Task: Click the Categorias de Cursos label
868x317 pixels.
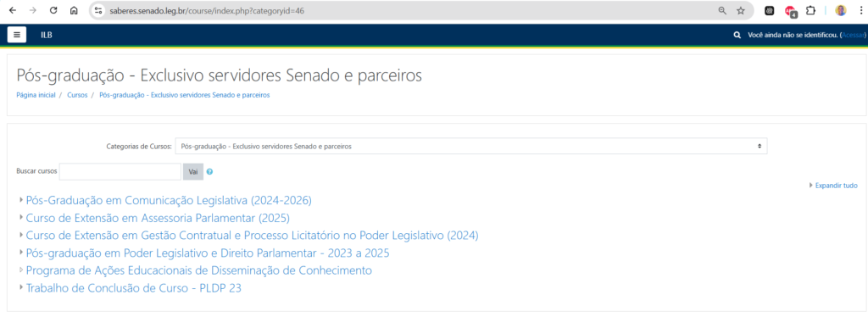Action: click(139, 147)
